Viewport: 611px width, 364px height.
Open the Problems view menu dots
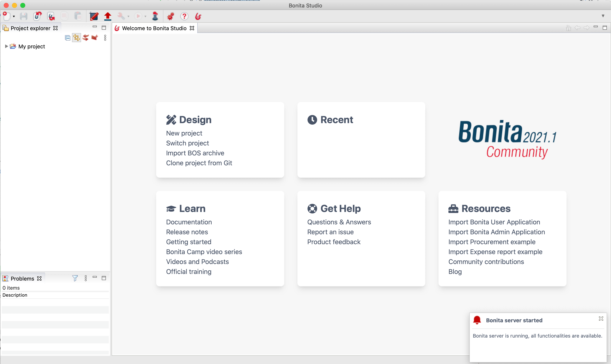pyautogui.click(x=86, y=278)
